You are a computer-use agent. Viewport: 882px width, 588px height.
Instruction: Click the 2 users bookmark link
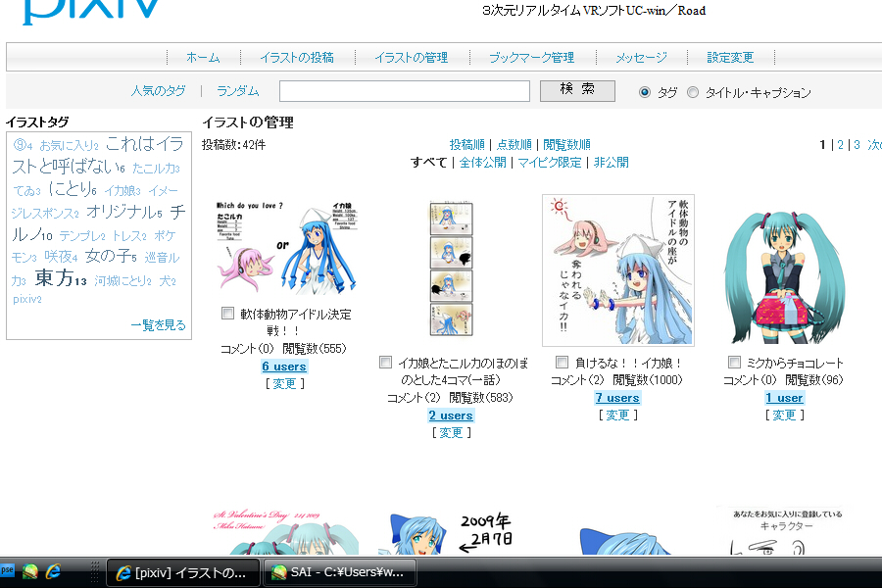[x=451, y=416]
